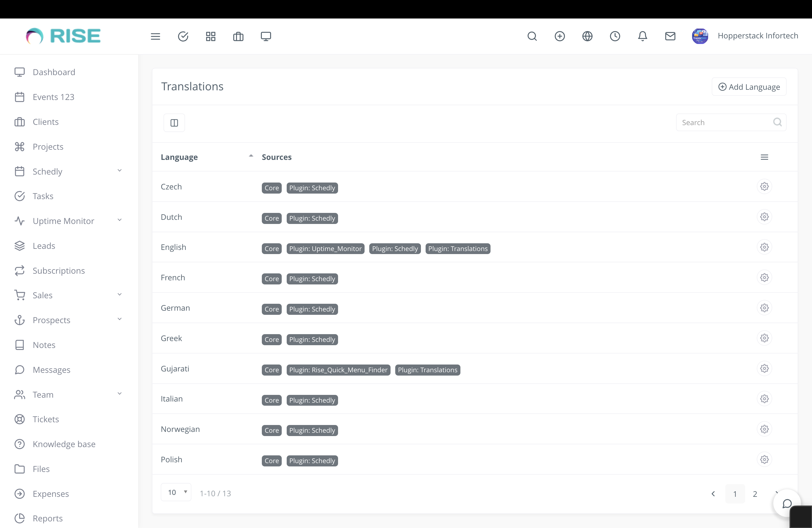Viewport: 812px width, 528px height.
Task: Expand the Team sidebar submenu
Action: pos(119,394)
